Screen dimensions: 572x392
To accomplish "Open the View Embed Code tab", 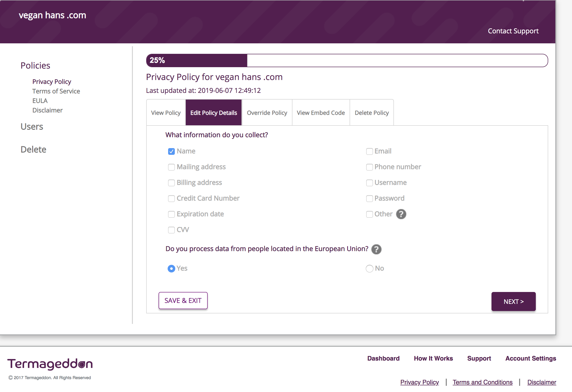I will click(321, 113).
